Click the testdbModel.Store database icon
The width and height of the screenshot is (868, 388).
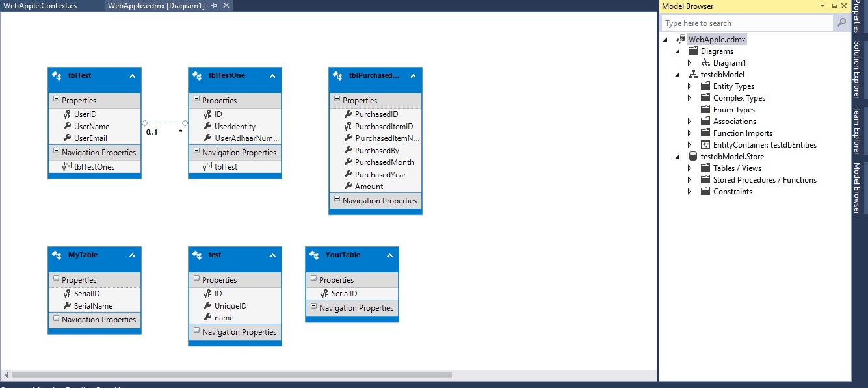point(693,156)
